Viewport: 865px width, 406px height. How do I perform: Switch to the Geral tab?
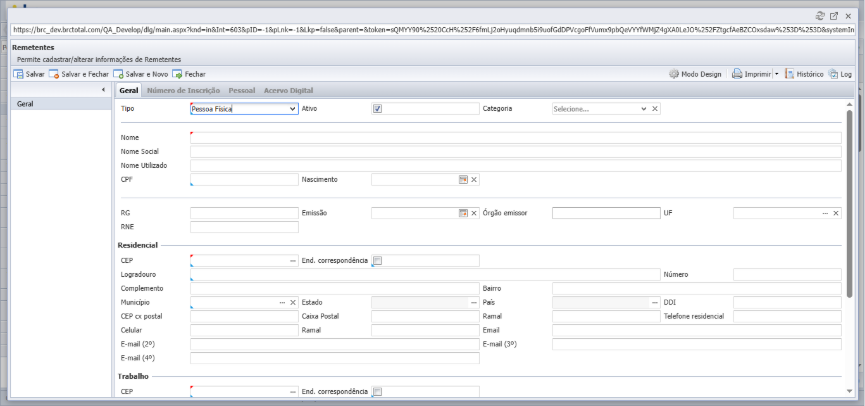pos(129,90)
